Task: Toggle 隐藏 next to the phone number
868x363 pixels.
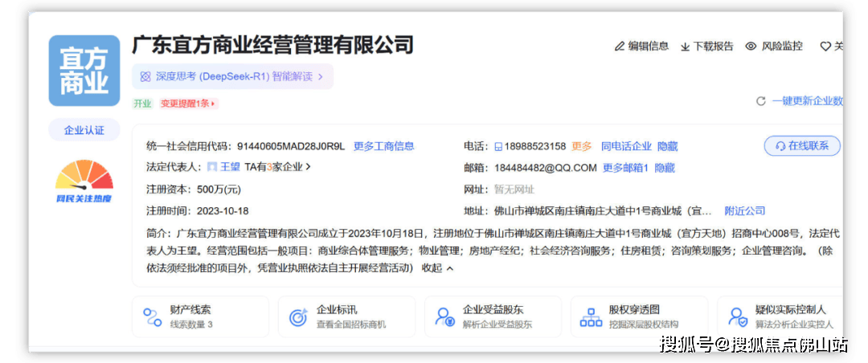Action: point(667,146)
